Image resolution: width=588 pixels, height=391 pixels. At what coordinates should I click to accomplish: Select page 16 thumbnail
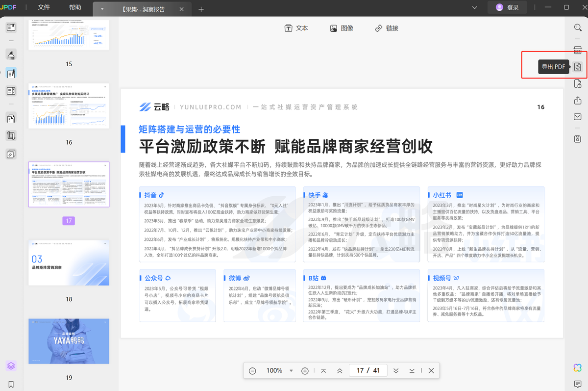[x=69, y=106]
